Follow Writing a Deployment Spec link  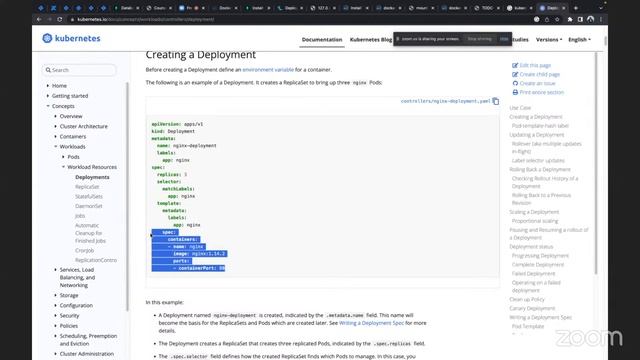point(371,323)
